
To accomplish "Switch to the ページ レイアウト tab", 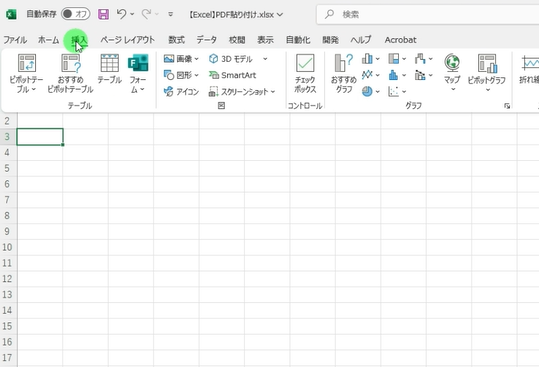I will (x=128, y=40).
